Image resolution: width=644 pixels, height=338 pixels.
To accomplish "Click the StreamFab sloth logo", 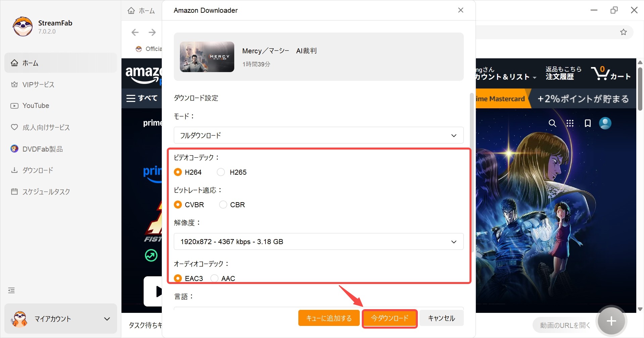I will (22, 27).
